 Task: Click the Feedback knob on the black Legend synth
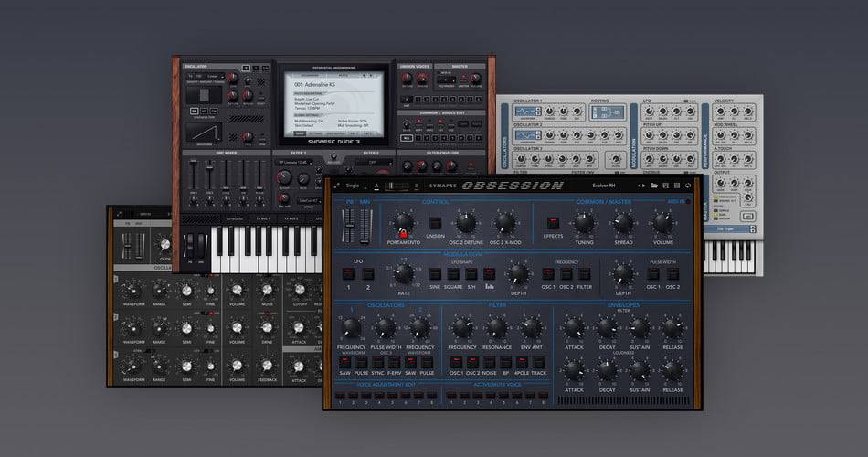coord(267,365)
